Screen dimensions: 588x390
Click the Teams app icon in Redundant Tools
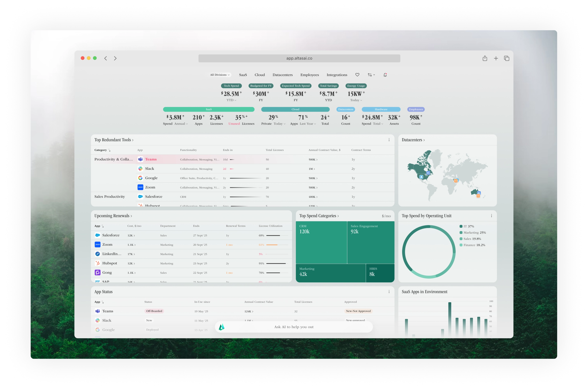point(140,159)
